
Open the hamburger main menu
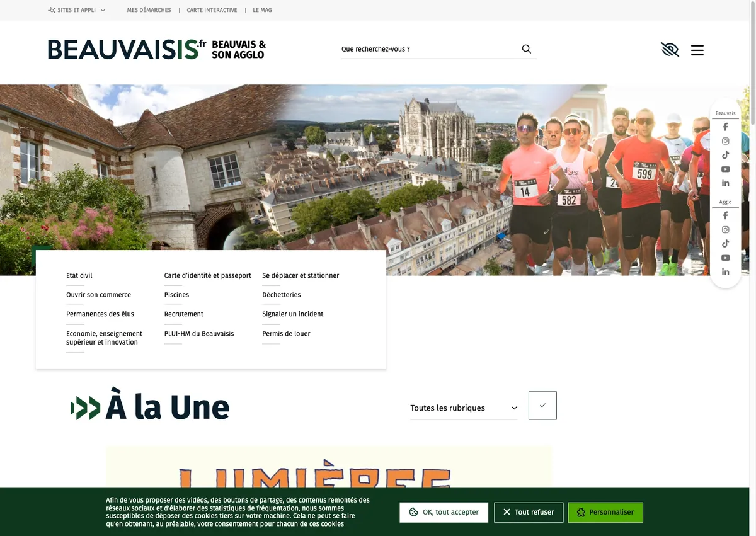tap(697, 50)
